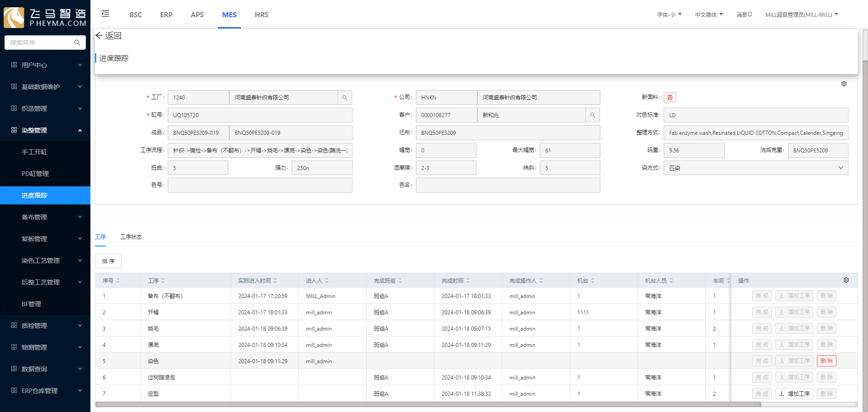Open the 字体-小 font size dropdown
This screenshot has height=412, width=868.
(669, 14)
